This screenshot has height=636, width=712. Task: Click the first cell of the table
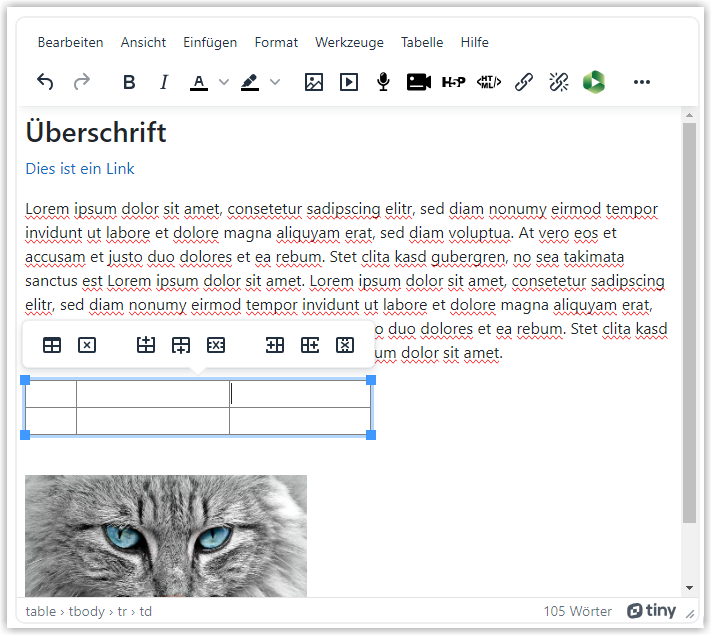51,394
